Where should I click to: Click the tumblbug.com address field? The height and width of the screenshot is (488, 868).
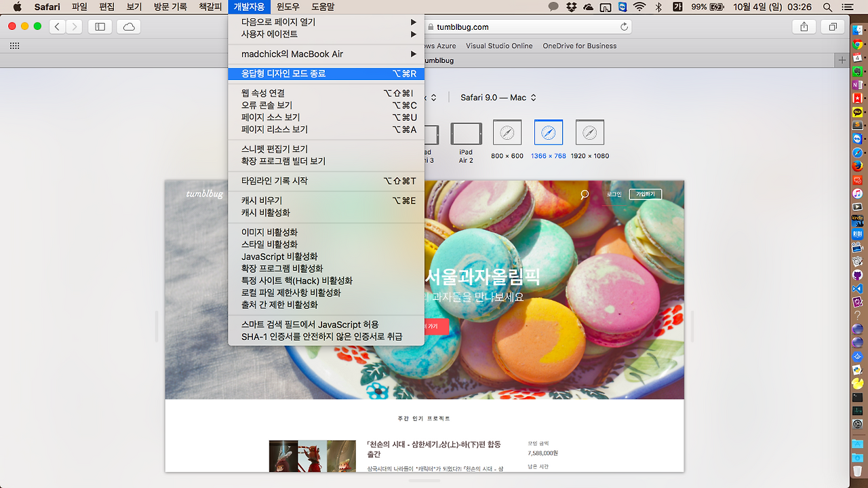tap(461, 26)
